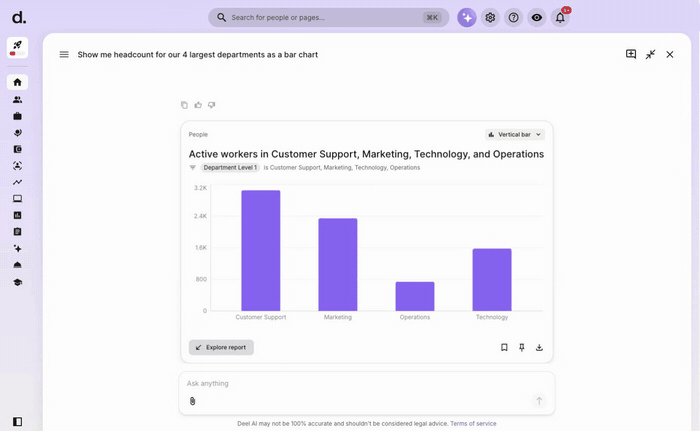
Task: Click the Marketing bar in chart
Action: click(x=338, y=264)
